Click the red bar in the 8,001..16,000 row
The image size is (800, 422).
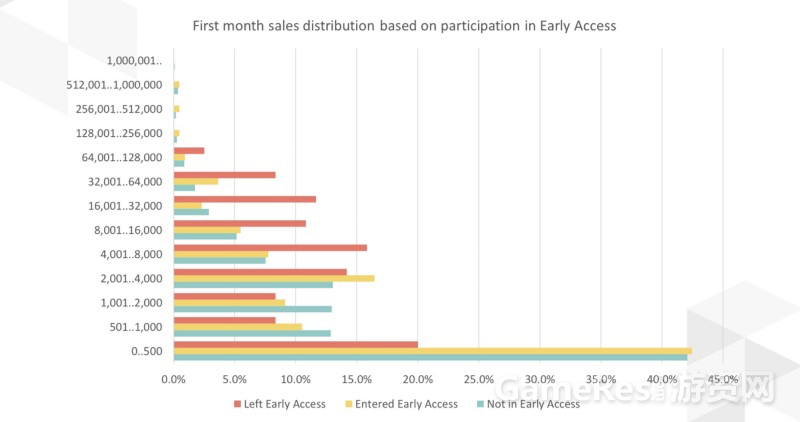(240, 224)
